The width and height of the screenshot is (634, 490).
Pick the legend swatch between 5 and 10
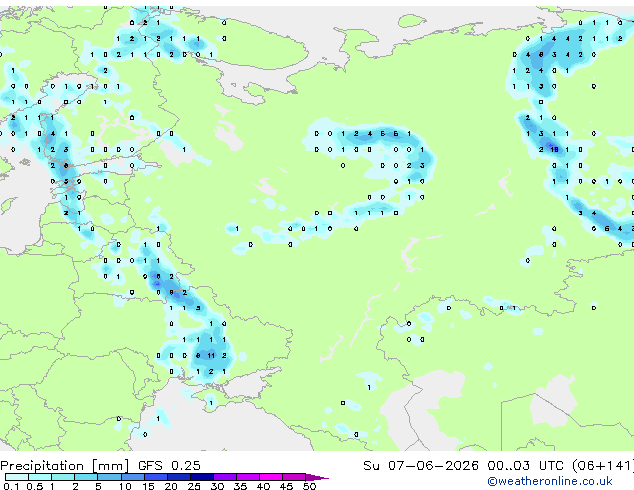click(109, 477)
